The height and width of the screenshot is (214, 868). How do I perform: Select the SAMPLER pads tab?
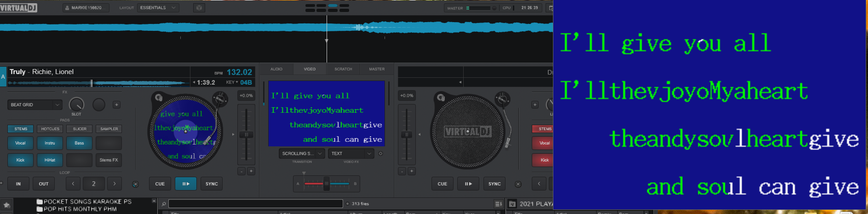pos(109,129)
